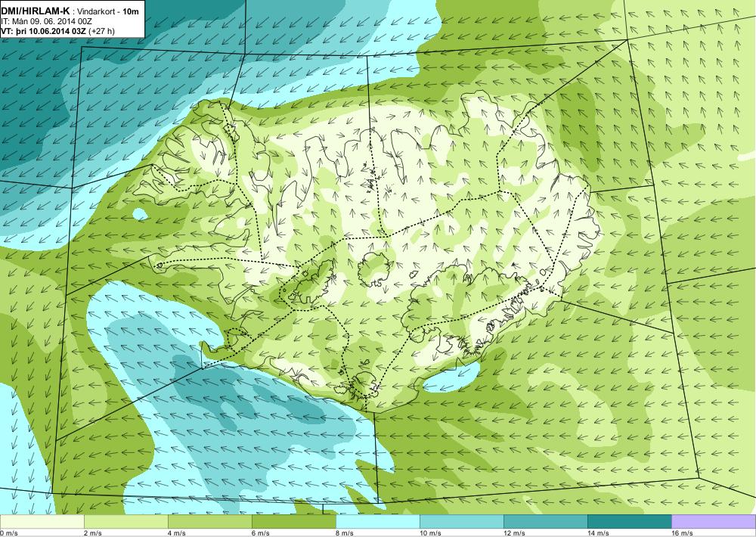Click the "14 m/s" legend label
The width and height of the screenshot is (756, 537).
tap(598, 532)
